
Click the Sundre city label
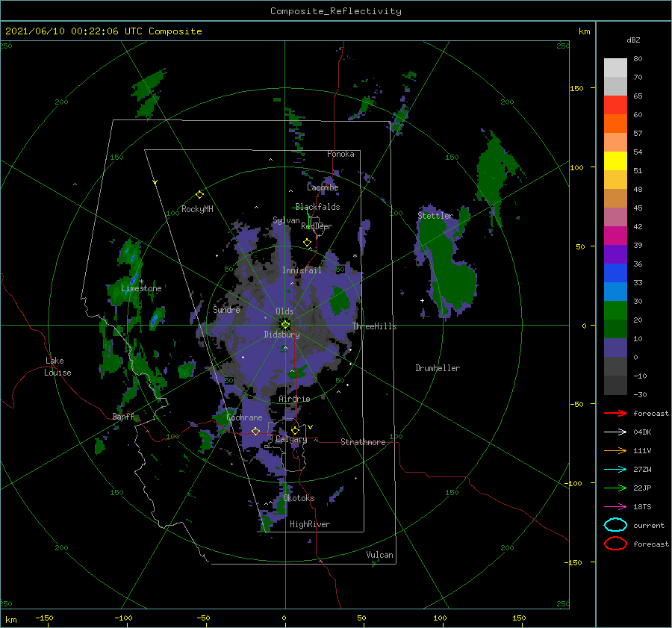point(226,309)
